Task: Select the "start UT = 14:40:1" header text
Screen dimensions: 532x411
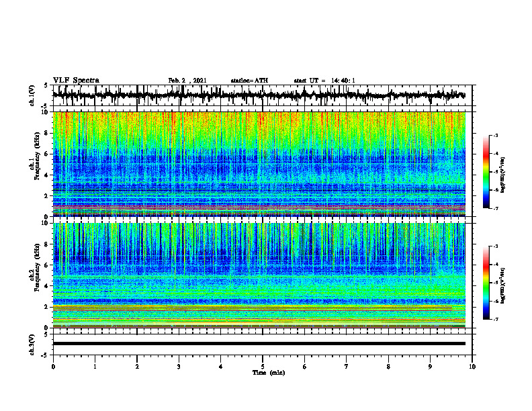Action: [324, 81]
